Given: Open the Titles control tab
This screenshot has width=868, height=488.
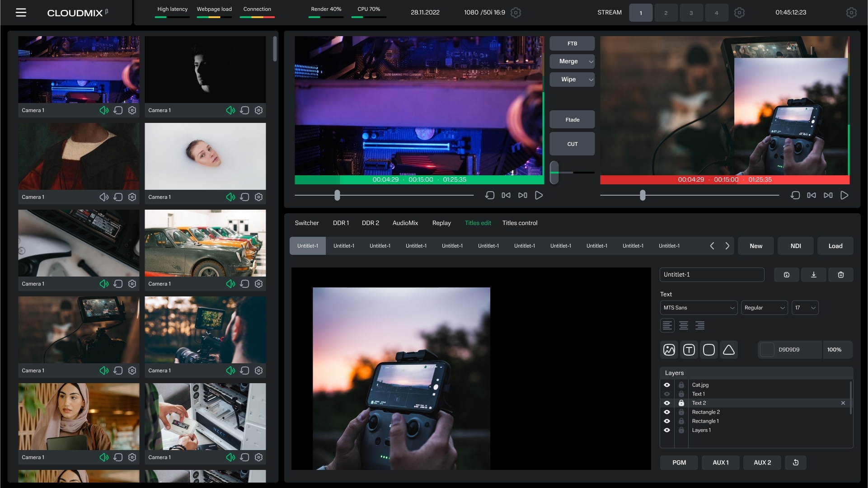Looking at the screenshot, I should tap(520, 223).
